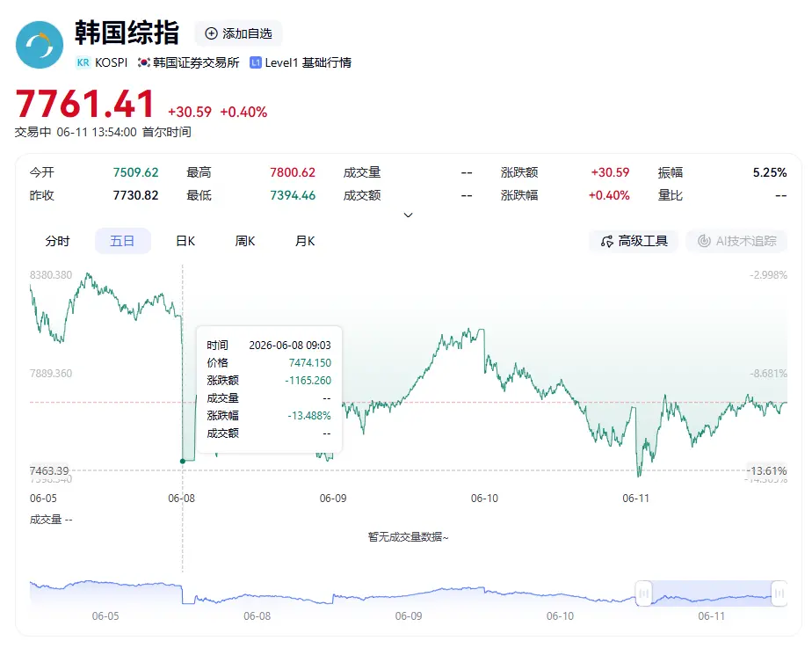Screen dimensions: 812x648
Task: Add index via 添加自选 button
Action: pyautogui.click(x=239, y=33)
